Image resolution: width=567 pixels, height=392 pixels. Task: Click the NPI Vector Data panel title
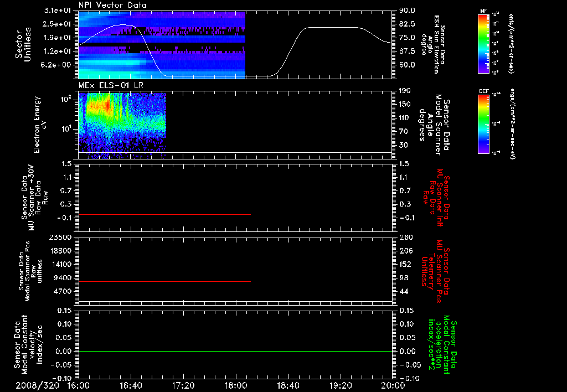(x=112, y=5)
